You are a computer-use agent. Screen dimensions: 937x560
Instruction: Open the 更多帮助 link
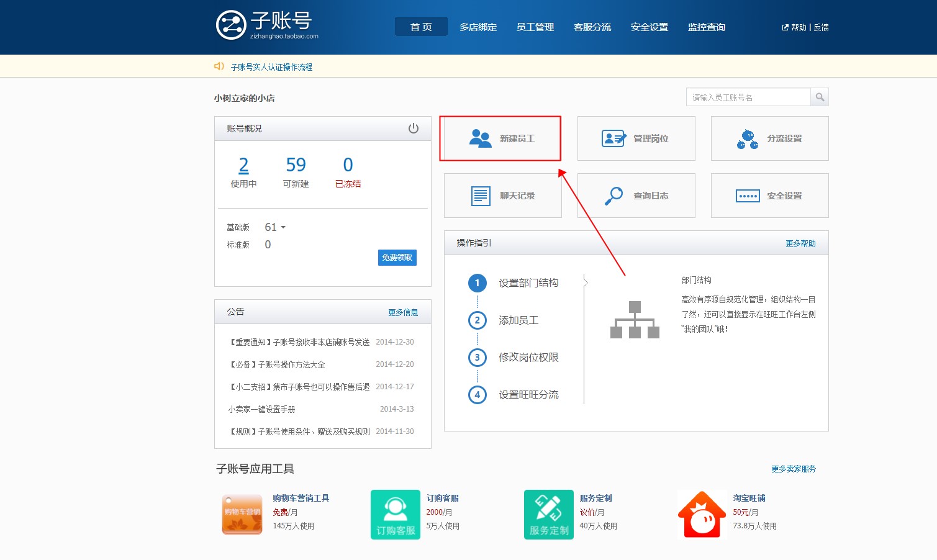point(800,243)
